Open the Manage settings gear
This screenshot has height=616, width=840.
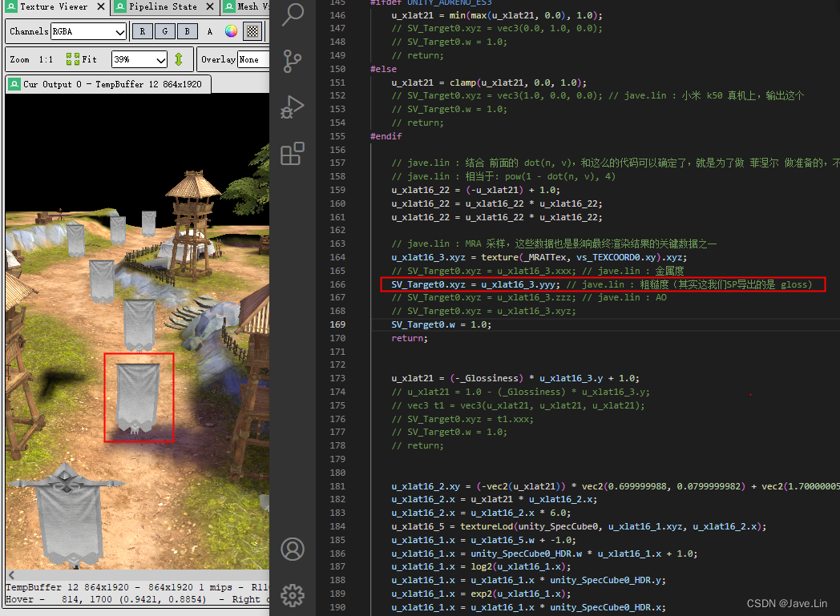coord(291,595)
